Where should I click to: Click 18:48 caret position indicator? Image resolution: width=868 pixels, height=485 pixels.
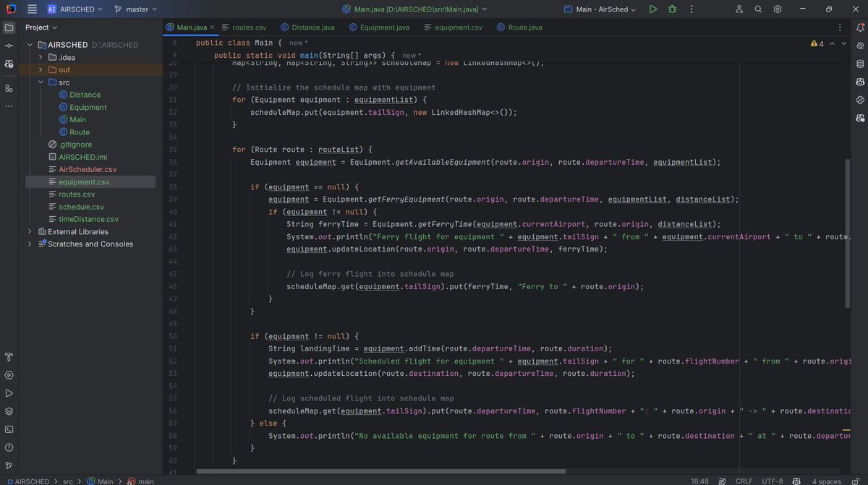699,481
